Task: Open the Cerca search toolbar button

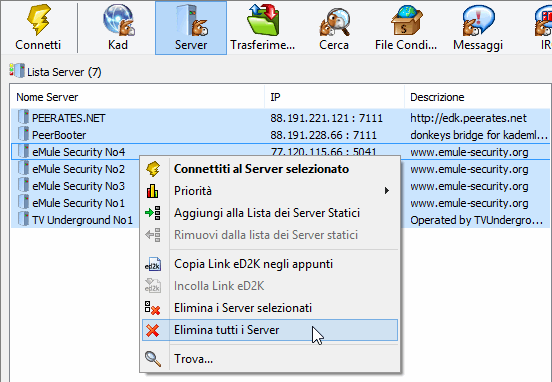Action: click(x=334, y=27)
